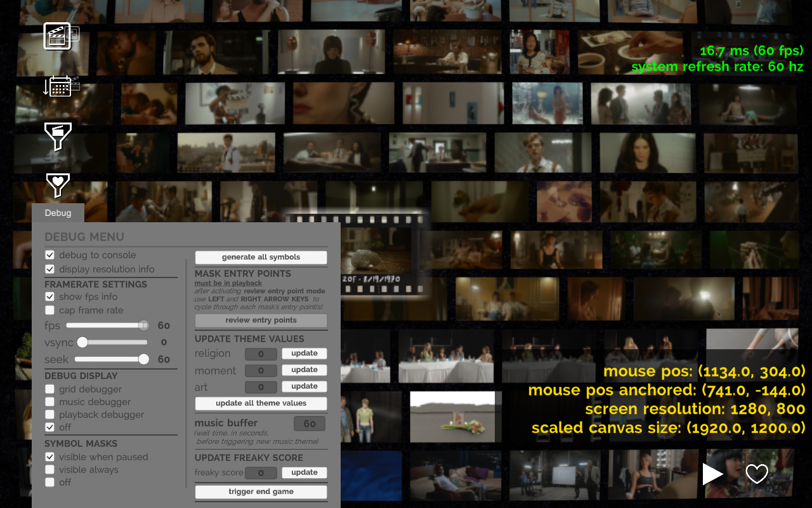This screenshot has height=508, width=812.
Task: Click the art theme value field
Action: point(261,387)
